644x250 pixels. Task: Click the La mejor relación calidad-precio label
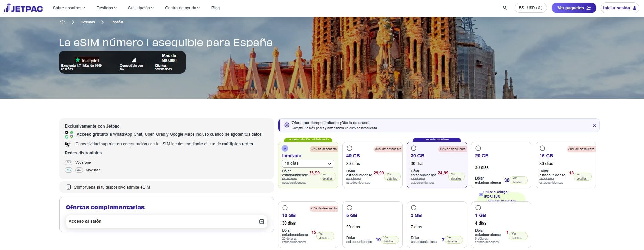point(308,140)
